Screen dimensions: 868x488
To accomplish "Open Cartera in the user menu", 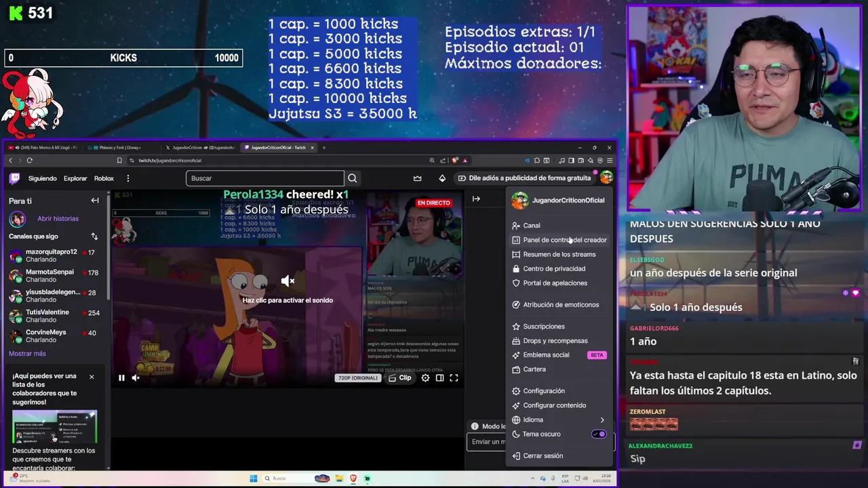I will [560, 369].
